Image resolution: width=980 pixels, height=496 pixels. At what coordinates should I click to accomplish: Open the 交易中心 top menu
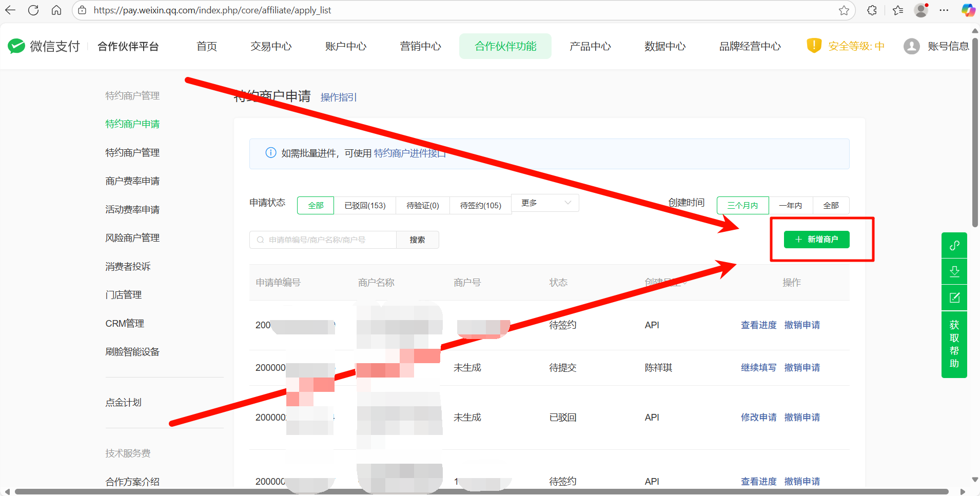(x=271, y=46)
